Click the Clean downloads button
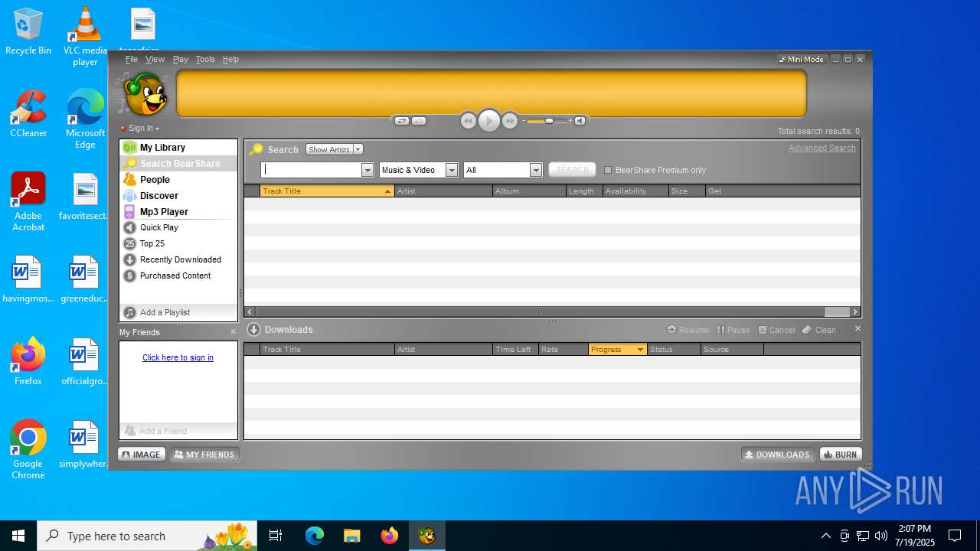 (x=819, y=330)
